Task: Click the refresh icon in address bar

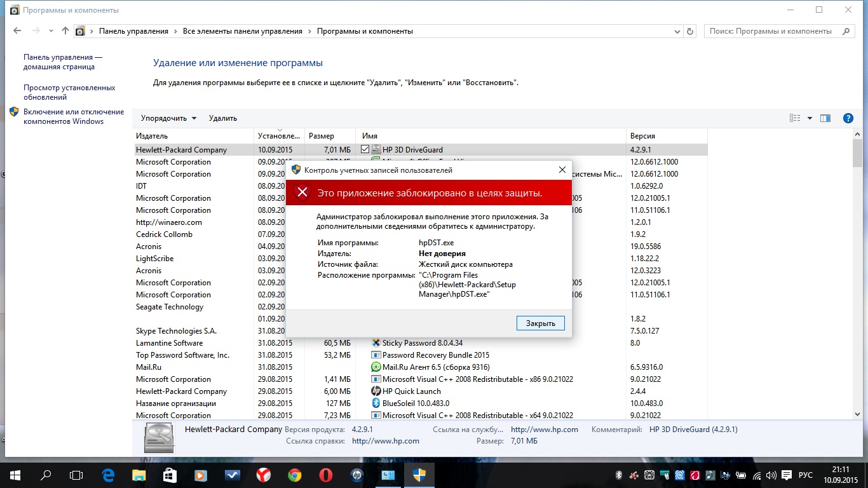Action: click(691, 31)
